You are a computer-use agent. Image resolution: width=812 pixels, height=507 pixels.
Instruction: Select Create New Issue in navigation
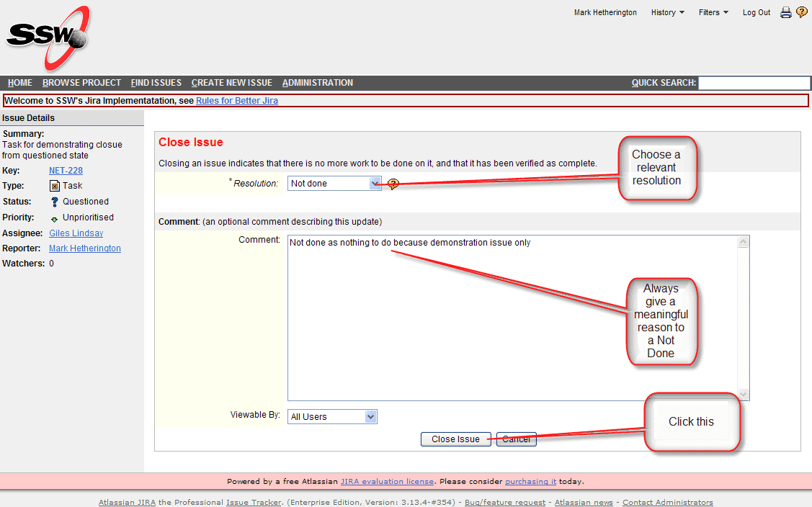tap(231, 83)
